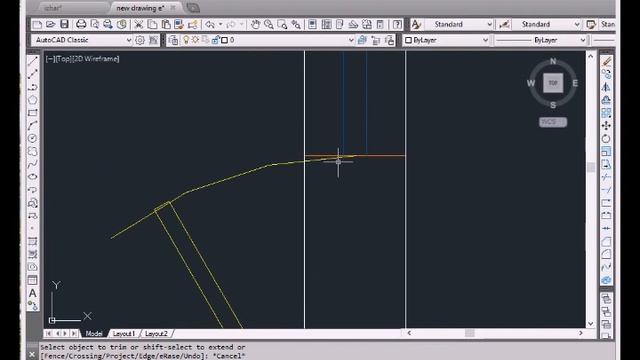640x360 pixels.
Task: Expand the Undo history dropdown arrow
Action: pyautogui.click(x=220, y=24)
